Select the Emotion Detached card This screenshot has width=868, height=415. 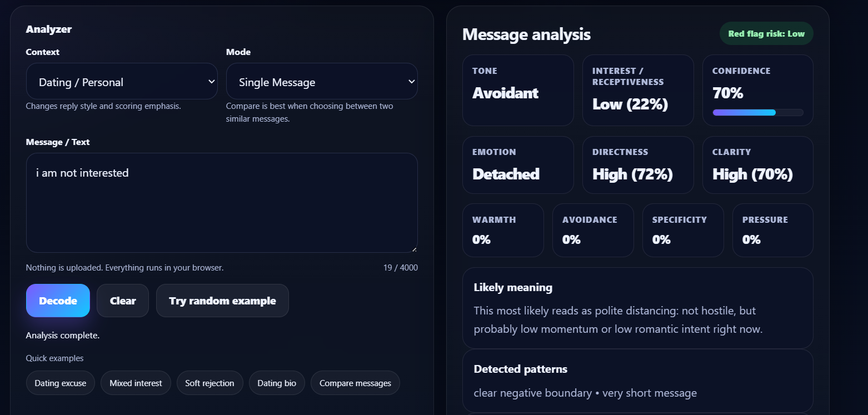pos(518,164)
